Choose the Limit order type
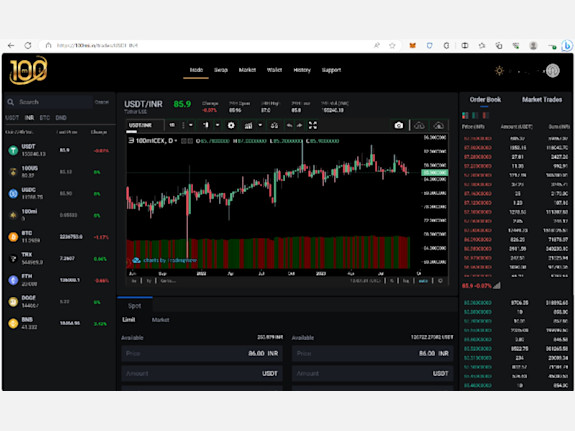Viewport: 575px width, 431px height. [x=129, y=320]
